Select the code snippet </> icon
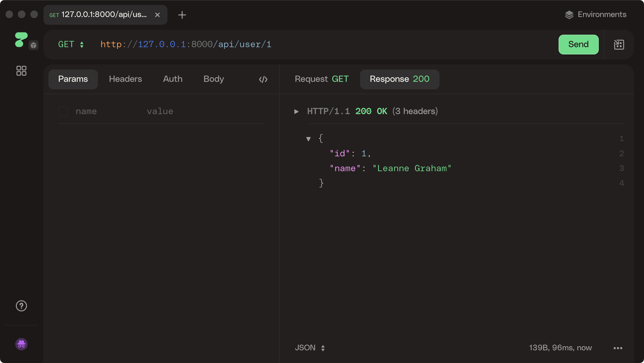Image resolution: width=644 pixels, height=363 pixels. [263, 79]
